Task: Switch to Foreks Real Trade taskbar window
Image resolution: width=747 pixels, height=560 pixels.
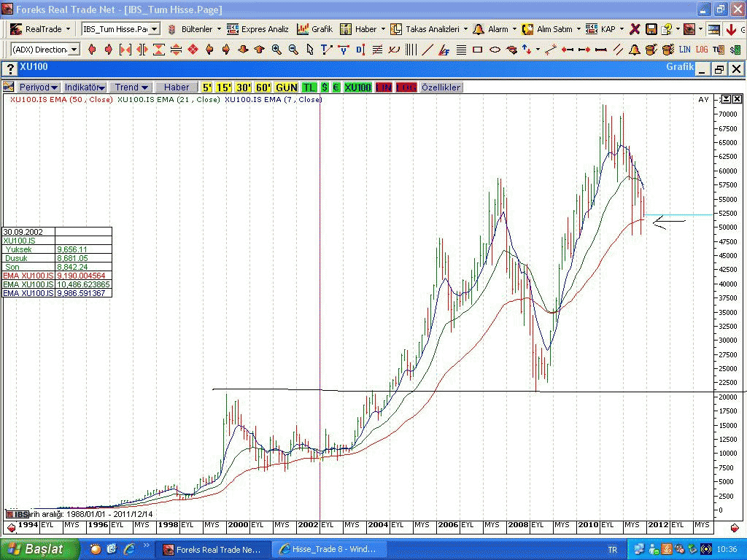Action: coord(212,550)
